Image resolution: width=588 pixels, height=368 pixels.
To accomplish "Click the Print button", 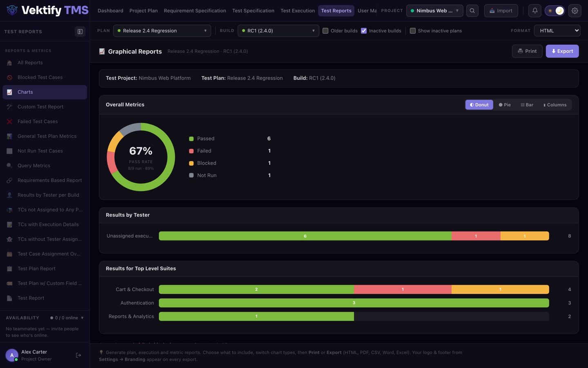I will [x=527, y=51].
